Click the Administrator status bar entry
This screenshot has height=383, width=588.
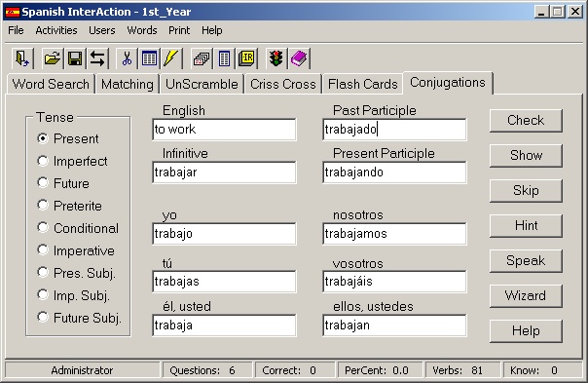pyautogui.click(x=82, y=370)
